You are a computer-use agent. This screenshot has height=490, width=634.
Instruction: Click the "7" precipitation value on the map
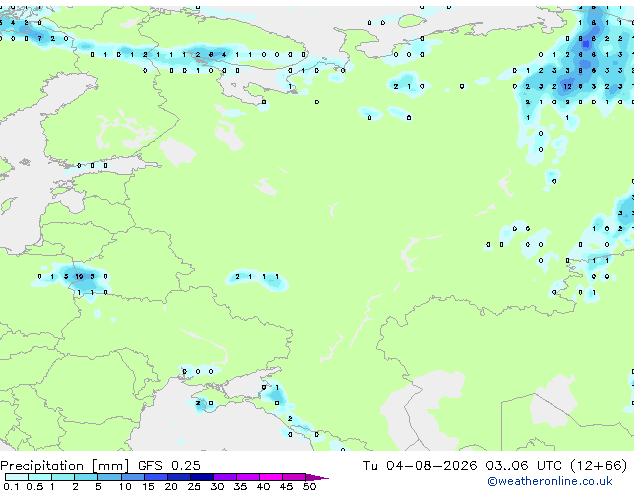click(39, 38)
